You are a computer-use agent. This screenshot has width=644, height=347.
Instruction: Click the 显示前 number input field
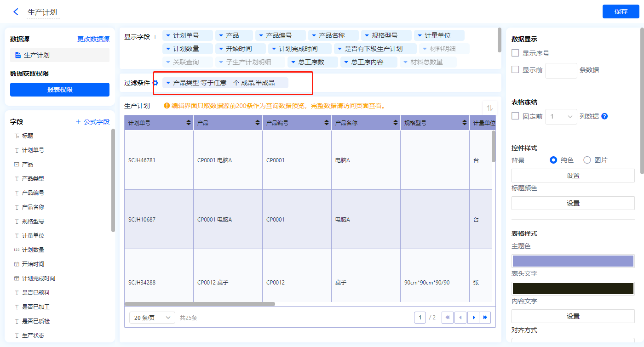tap(561, 70)
